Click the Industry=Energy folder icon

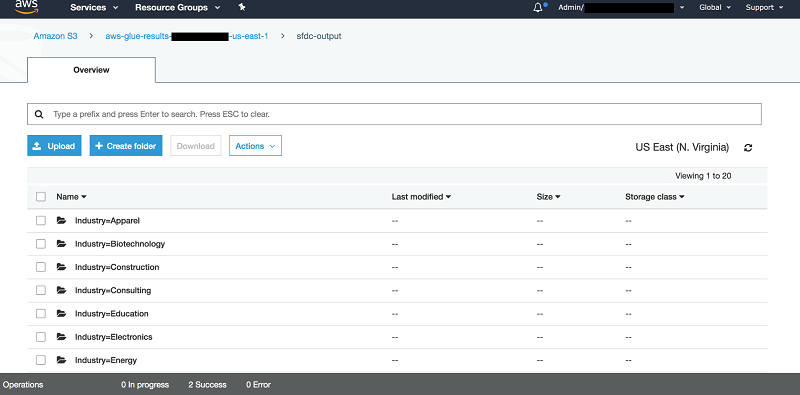coord(62,360)
